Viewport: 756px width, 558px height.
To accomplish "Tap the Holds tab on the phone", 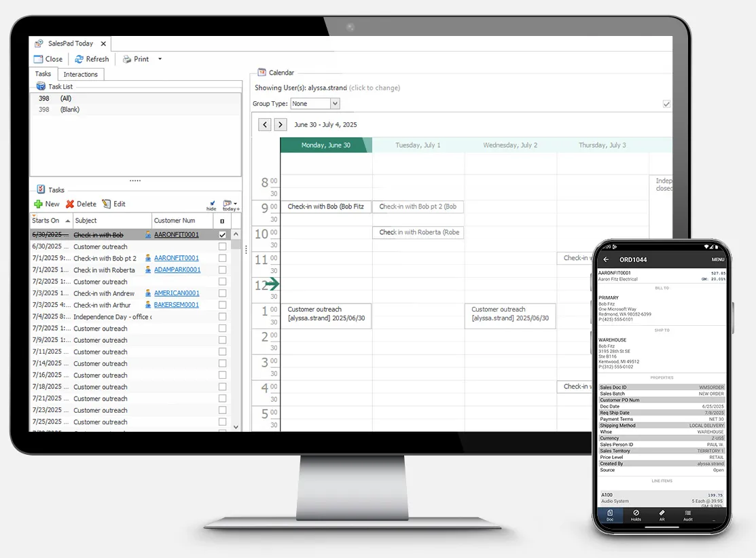I will [636, 515].
